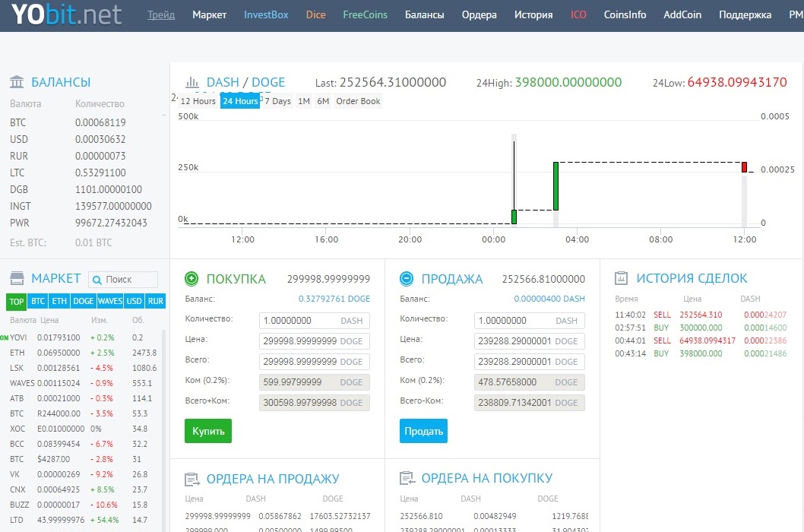Click the YObit.net logo

pos(66,14)
